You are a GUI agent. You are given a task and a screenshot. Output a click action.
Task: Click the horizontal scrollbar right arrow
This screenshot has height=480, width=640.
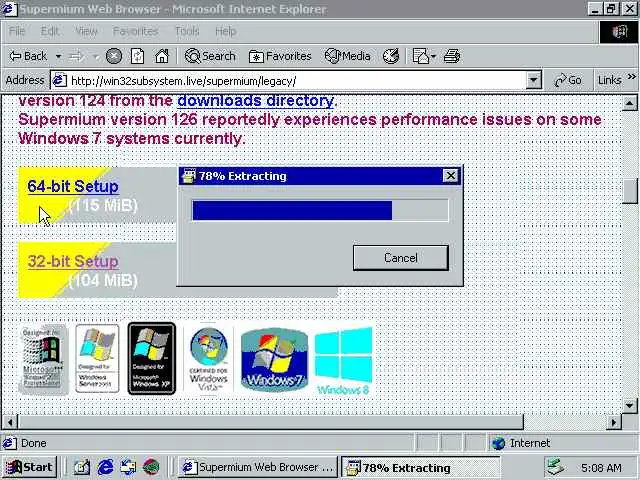point(613,422)
